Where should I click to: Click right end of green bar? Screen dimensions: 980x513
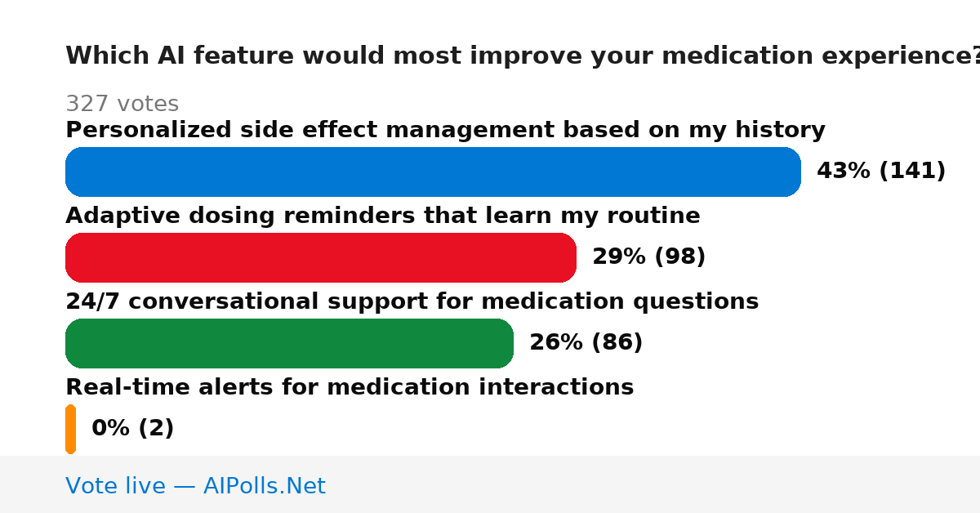(505, 343)
